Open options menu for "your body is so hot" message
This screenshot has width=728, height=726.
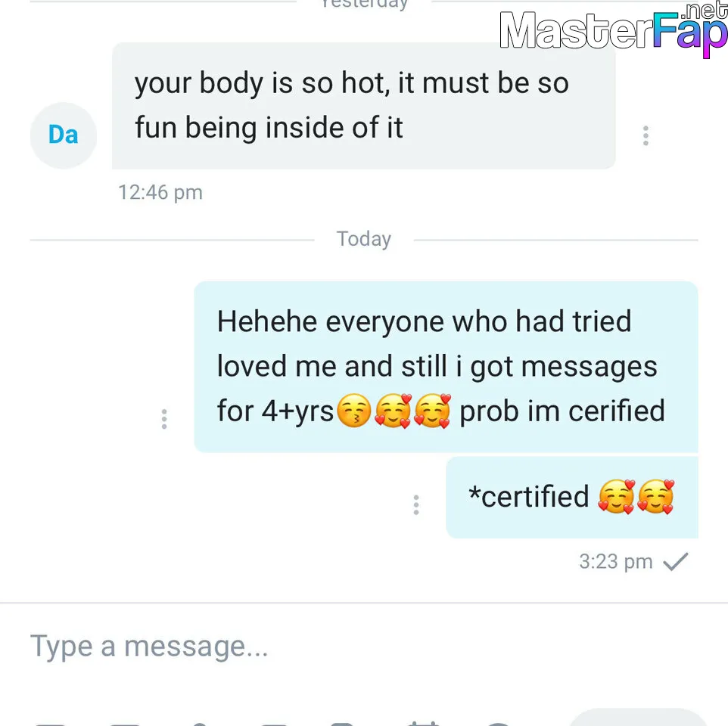tap(646, 135)
